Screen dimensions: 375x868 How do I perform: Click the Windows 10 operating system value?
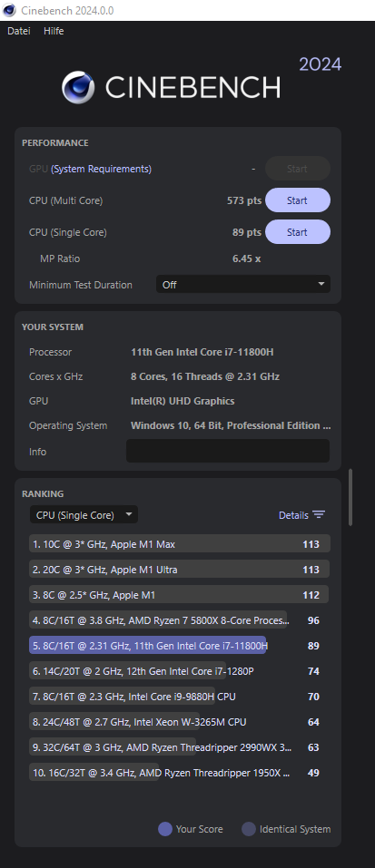pos(231,425)
